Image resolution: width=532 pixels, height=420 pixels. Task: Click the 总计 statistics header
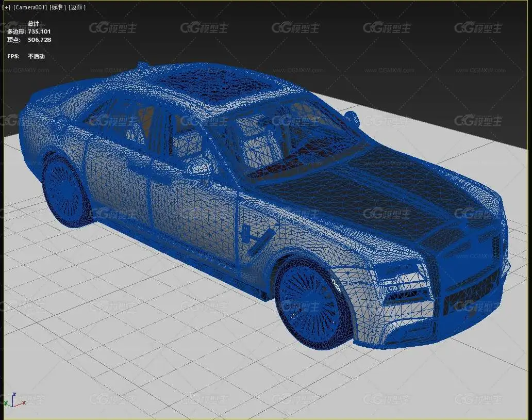33,23
